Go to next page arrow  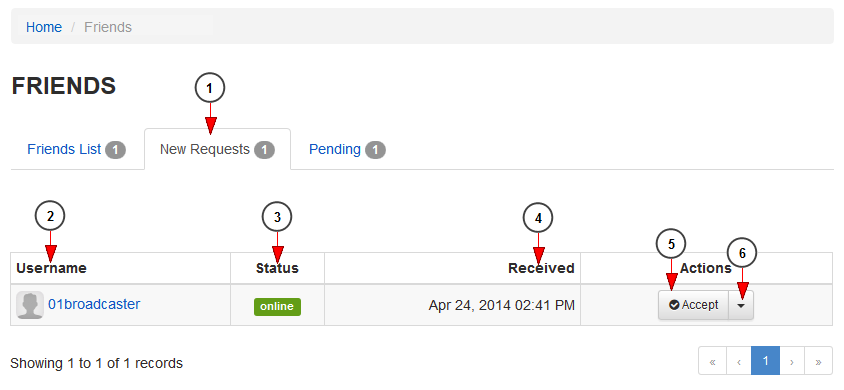(x=792, y=362)
